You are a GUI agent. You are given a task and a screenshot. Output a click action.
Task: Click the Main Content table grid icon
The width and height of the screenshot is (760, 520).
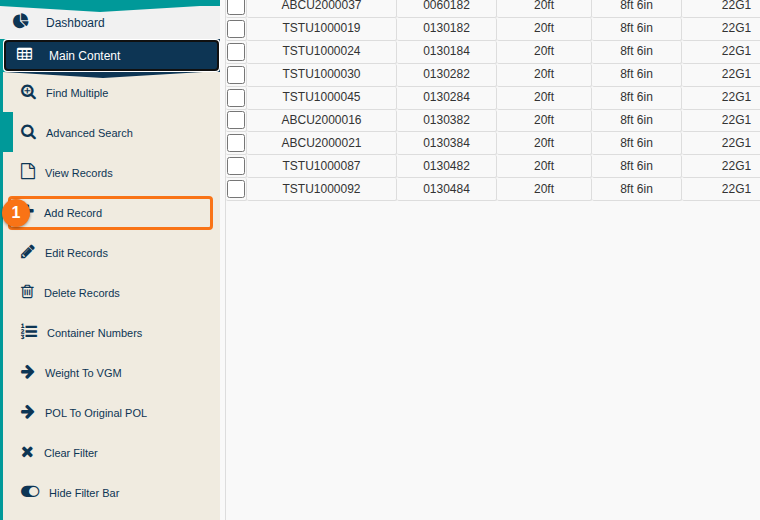tap(25, 54)
